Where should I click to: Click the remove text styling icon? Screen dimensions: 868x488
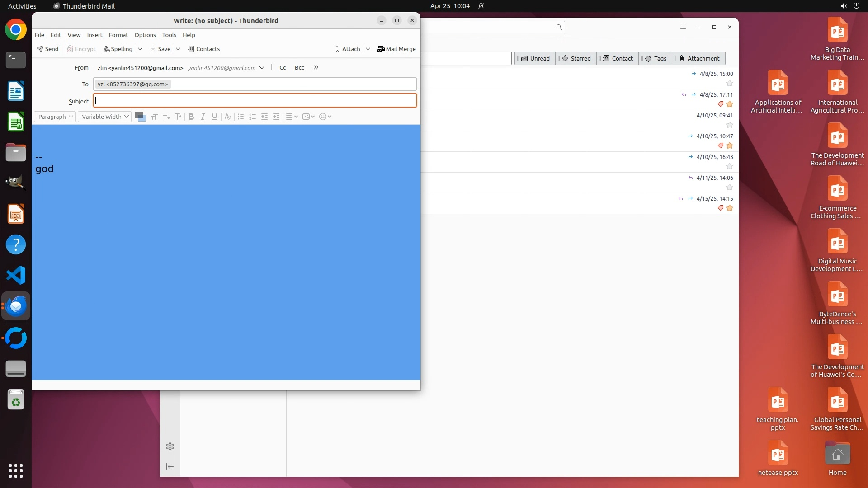coord(228,117)
